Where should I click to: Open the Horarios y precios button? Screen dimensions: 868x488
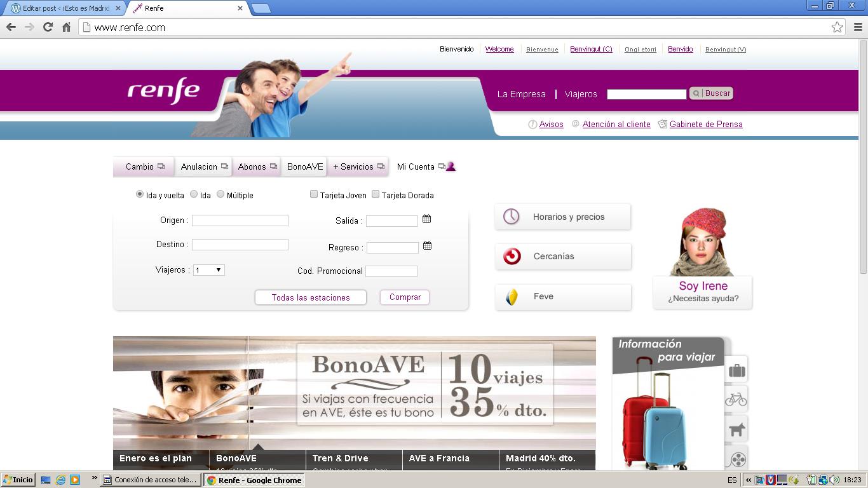point(563,217)
